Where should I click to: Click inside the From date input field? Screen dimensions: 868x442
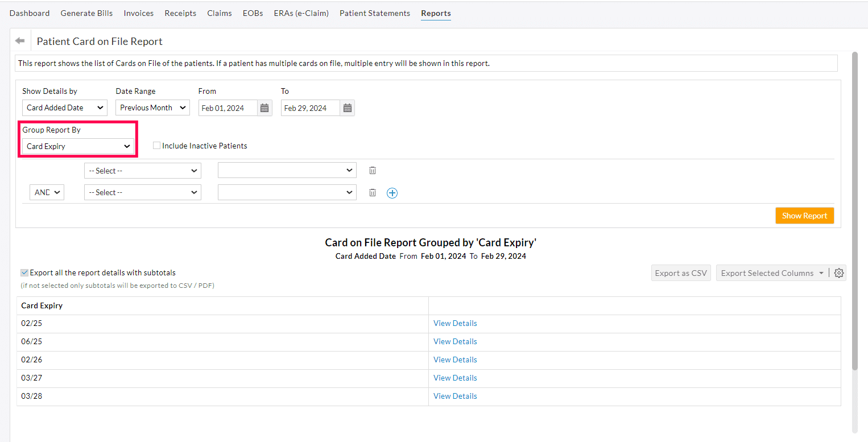[x=228, y=108]
